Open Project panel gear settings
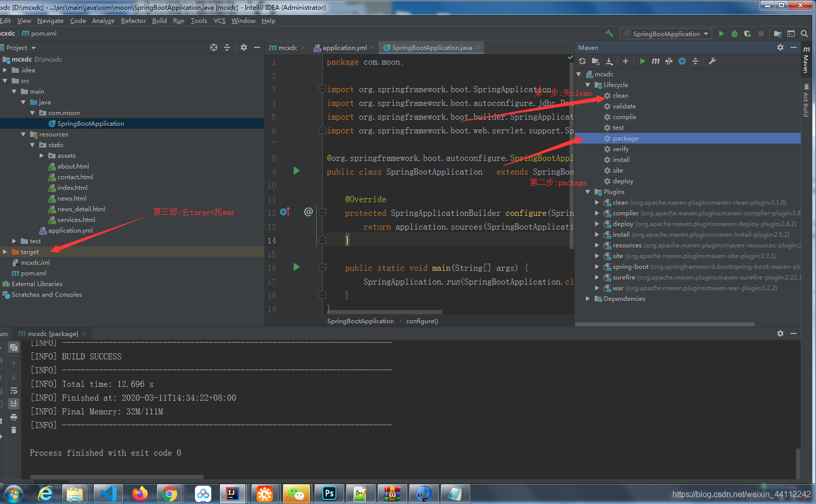 (244, 47)
